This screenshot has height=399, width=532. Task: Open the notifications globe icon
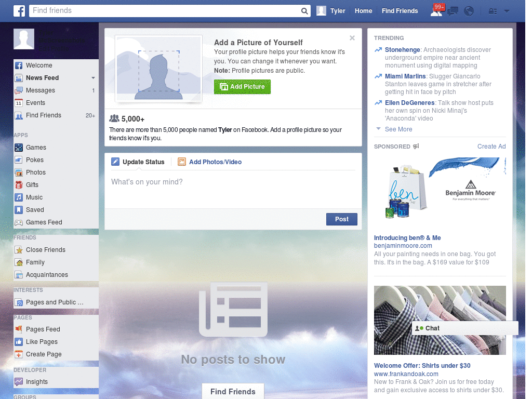[469, 11]
